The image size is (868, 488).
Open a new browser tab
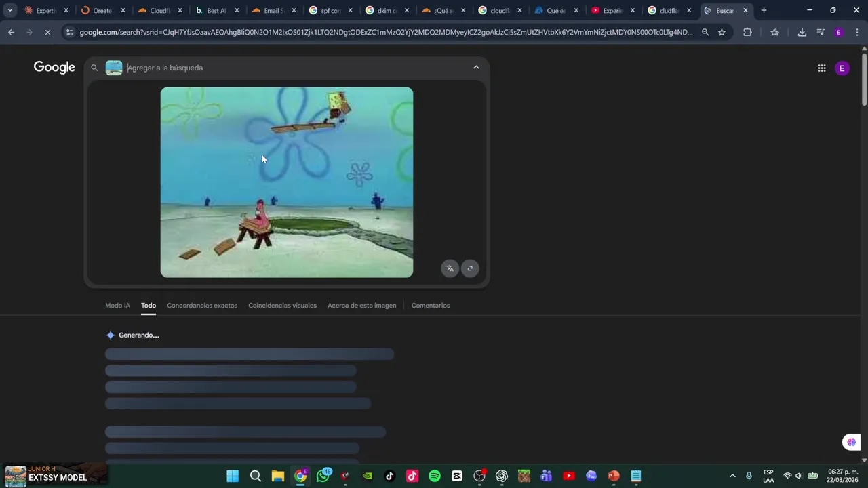(764, 10)
